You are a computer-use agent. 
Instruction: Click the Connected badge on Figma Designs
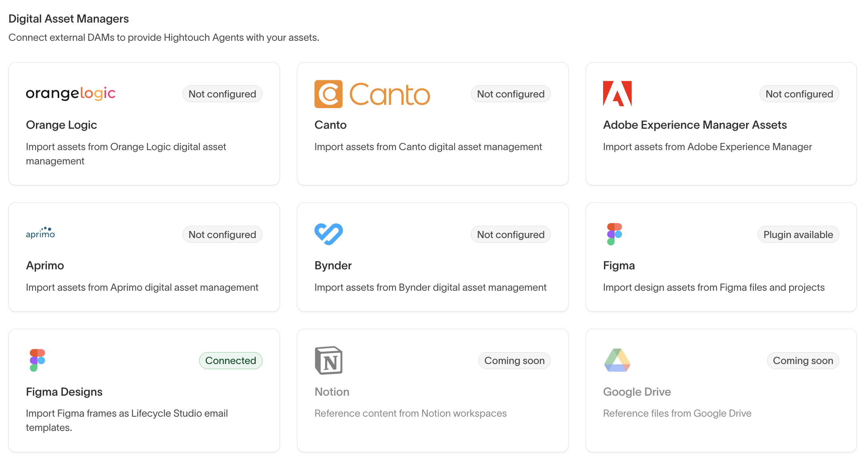click(230, 360)
